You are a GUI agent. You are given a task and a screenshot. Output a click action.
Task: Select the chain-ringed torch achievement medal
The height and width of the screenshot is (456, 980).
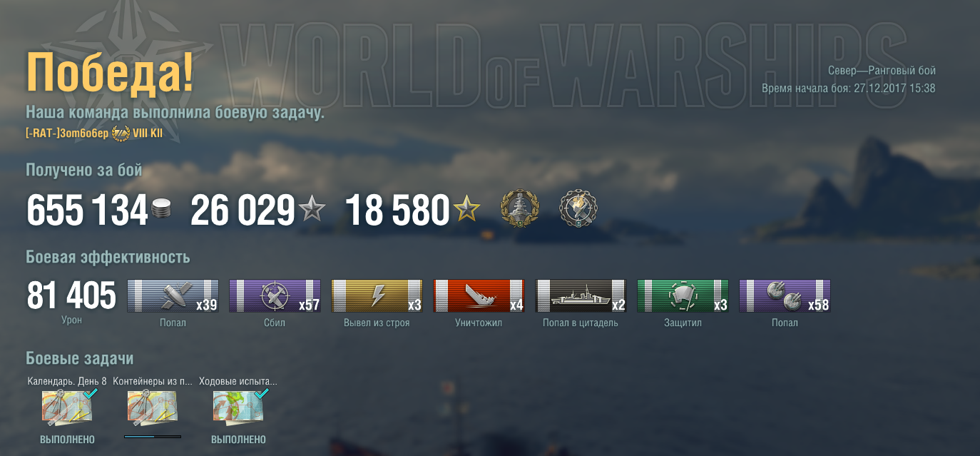(x=578, y=209)
